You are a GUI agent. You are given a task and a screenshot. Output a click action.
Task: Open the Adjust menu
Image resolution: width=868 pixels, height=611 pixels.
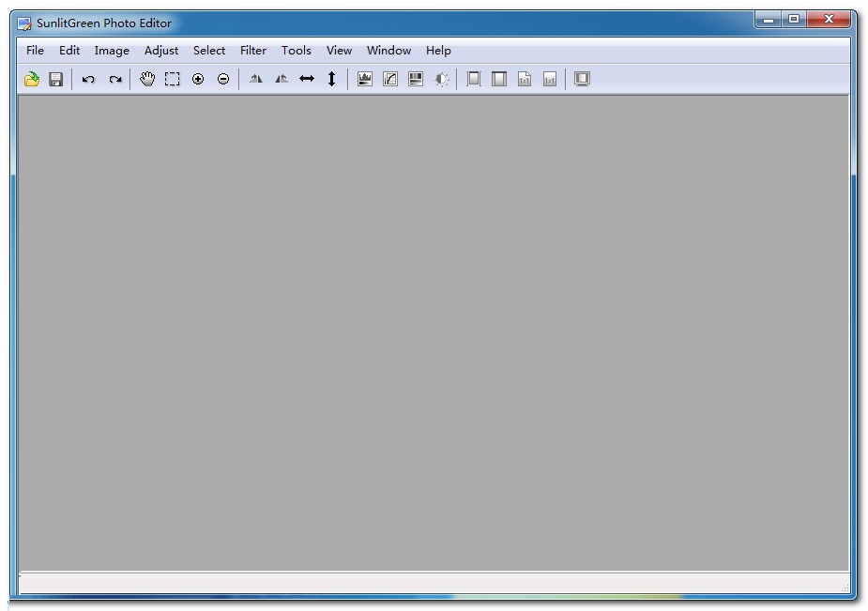(161, 51)
